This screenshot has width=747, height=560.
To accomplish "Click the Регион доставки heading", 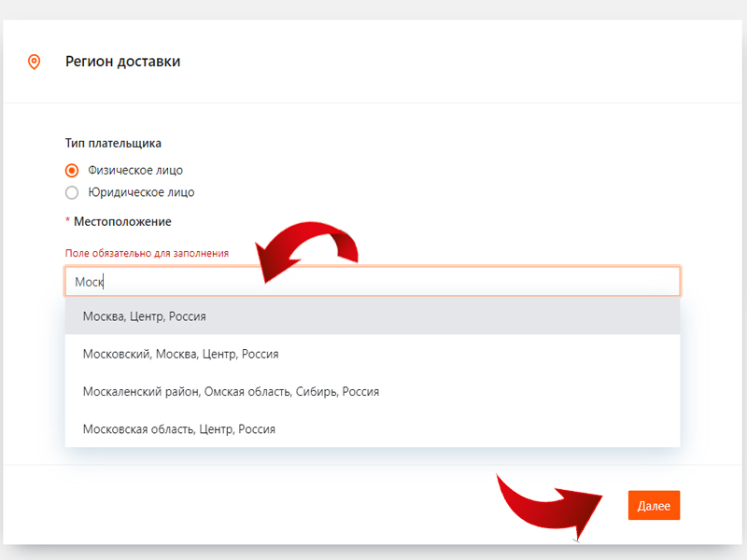I will [x=122, y=62].
